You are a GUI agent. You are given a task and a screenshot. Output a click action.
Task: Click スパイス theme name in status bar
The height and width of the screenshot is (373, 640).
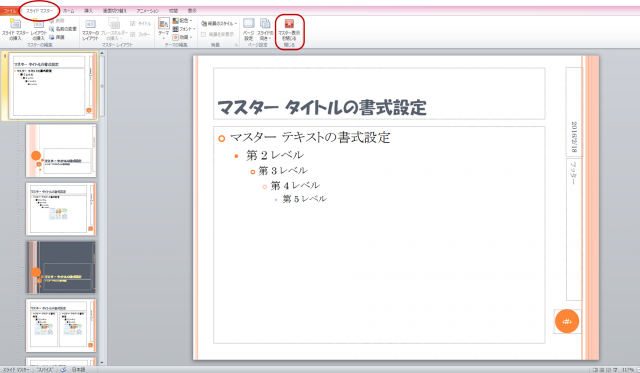coord(44,369)
